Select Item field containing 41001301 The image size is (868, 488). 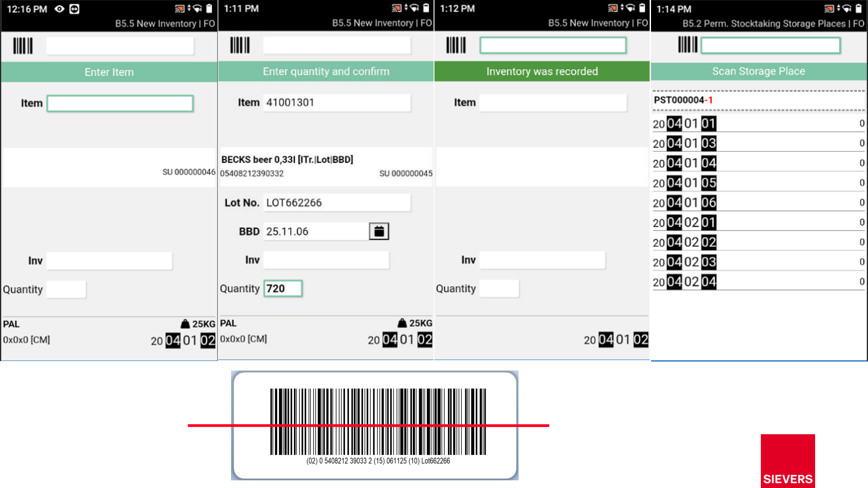pos(337,103)
